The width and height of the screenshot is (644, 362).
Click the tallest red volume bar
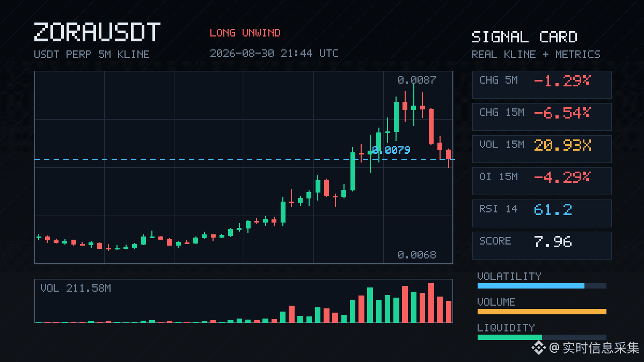click(x=431, y=303)
